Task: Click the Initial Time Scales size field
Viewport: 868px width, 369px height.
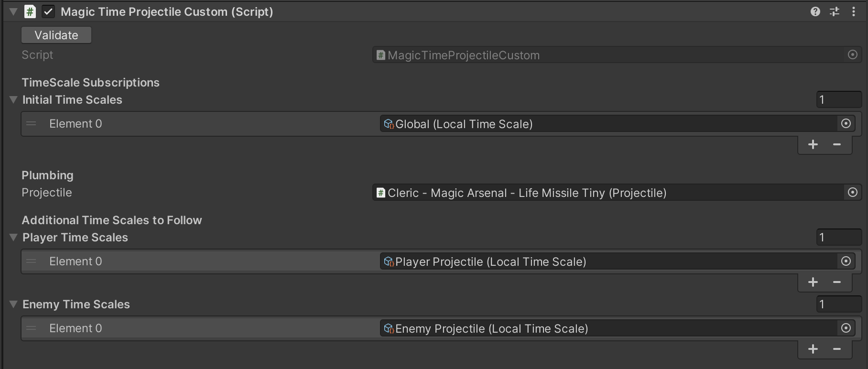Action: [839, 100]
